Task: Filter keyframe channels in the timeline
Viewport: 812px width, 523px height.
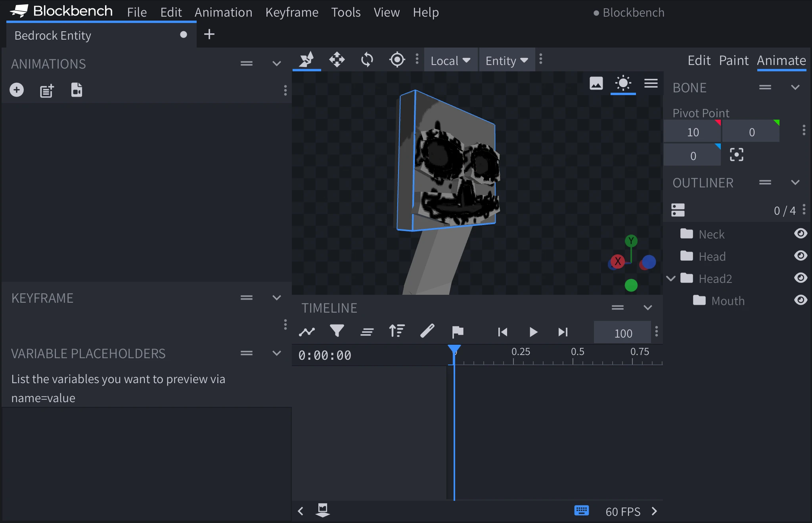Action: (337, 332)
